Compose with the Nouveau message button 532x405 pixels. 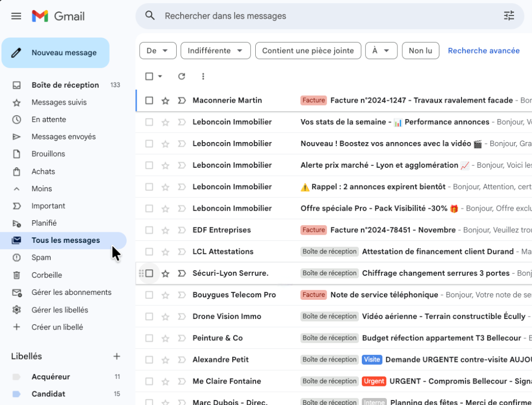point(56,53)
